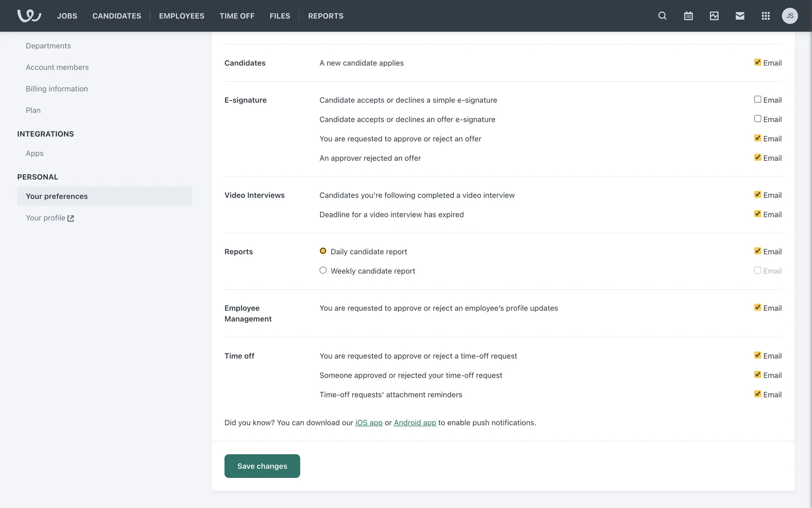Select Daily candidate report option
This screenshot has width=812, height=508.
[x=323, y=251]
